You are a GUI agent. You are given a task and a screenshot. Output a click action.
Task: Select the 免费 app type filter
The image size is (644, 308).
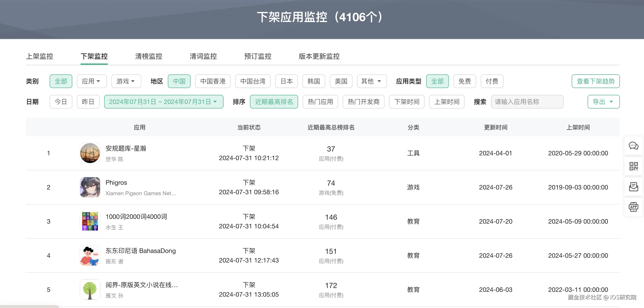[465, 81]
